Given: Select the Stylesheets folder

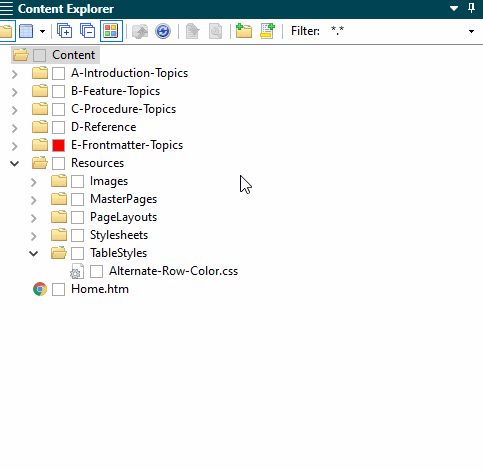Looking at the screenshot, I should coord(119,235).
